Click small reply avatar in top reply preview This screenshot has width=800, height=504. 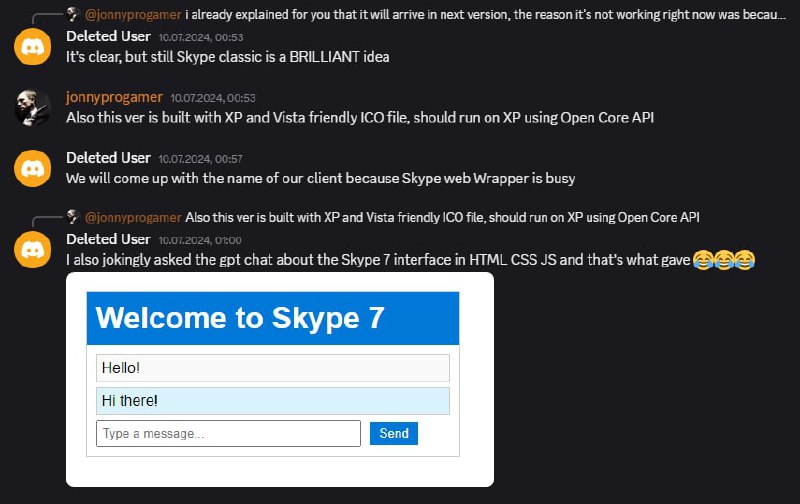click(x=73, y=14)
